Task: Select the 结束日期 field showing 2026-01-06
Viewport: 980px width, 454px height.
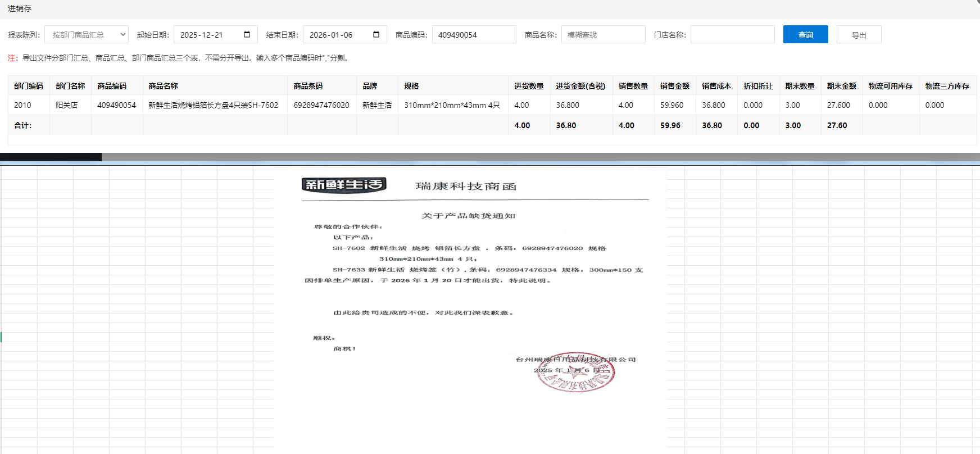Action: [x=337, y=35]
